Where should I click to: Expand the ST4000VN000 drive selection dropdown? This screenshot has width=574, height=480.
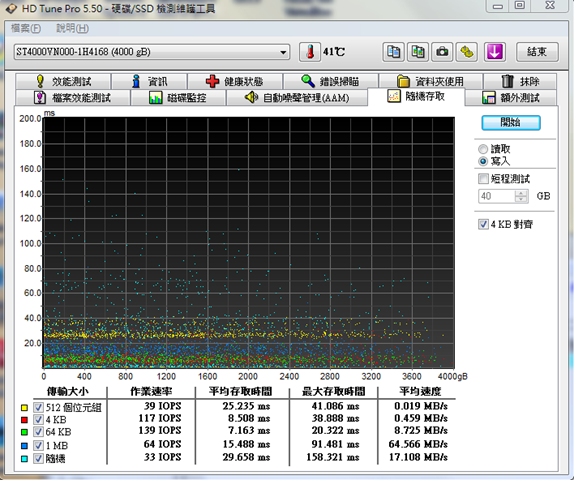pos(283,52)
